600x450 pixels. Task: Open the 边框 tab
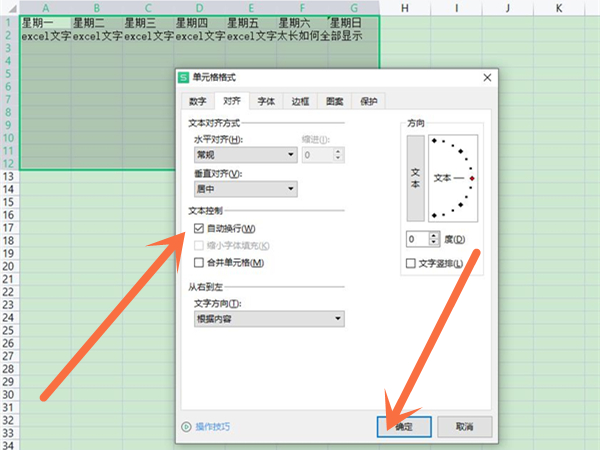coord(300,101)
